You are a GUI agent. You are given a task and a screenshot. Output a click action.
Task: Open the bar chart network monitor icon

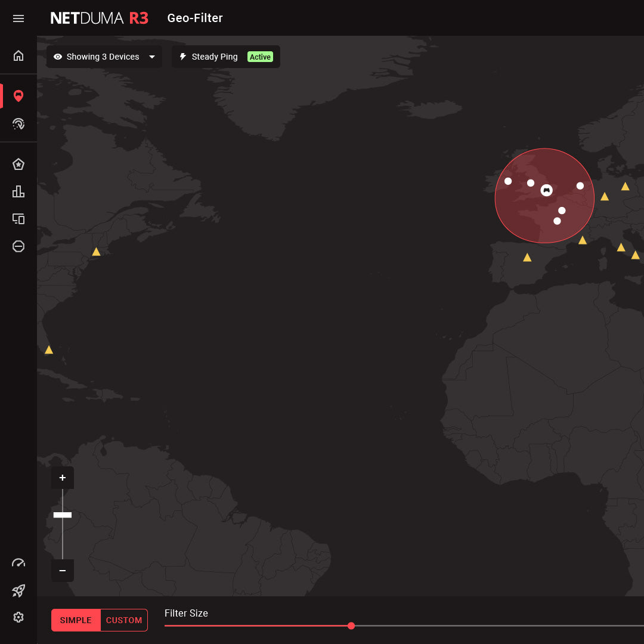18,191
